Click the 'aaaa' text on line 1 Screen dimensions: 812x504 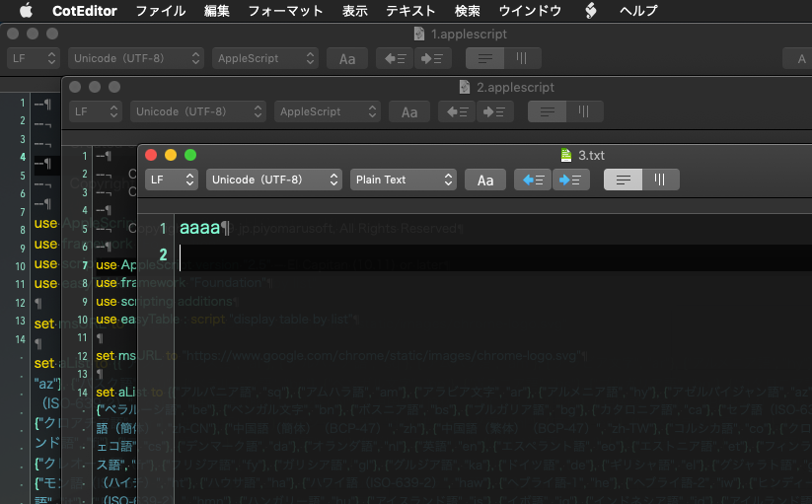click(200, 228)
